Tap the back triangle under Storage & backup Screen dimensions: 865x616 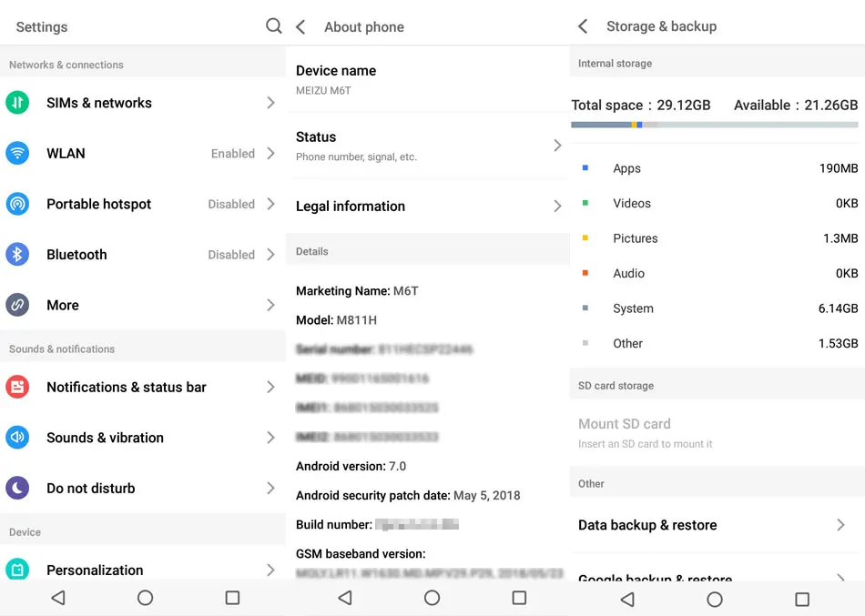point(627,600)
